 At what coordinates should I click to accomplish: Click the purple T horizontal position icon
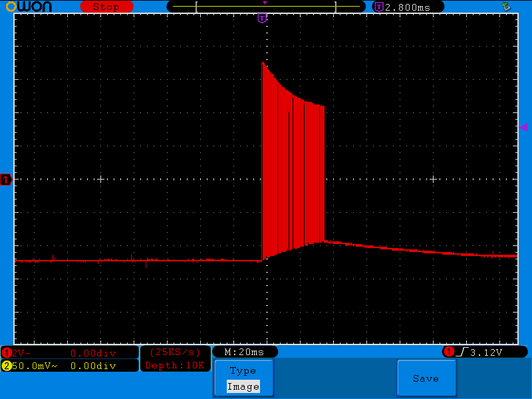(378, 7)
